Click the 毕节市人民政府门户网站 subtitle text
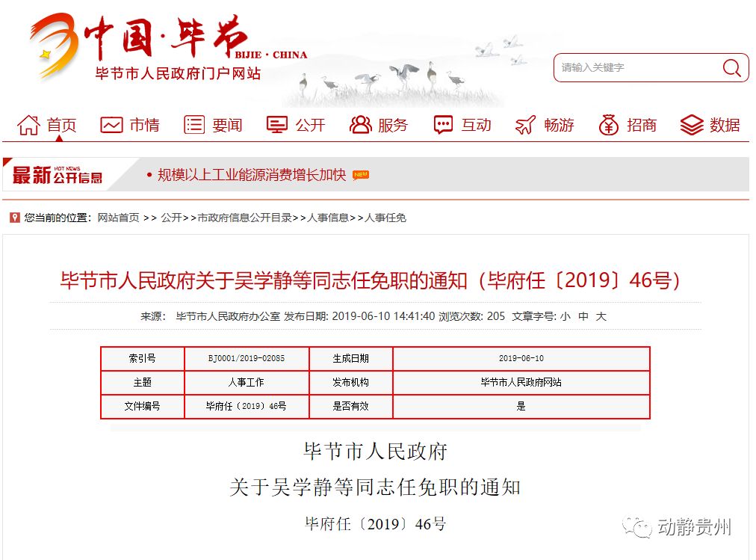 (x=178, y=73)
